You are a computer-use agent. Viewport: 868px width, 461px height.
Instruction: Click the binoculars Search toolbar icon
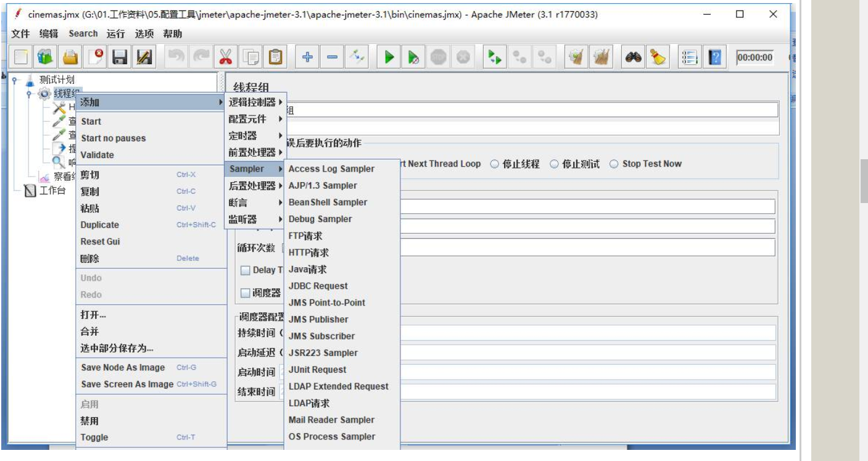tap(634, 57)
